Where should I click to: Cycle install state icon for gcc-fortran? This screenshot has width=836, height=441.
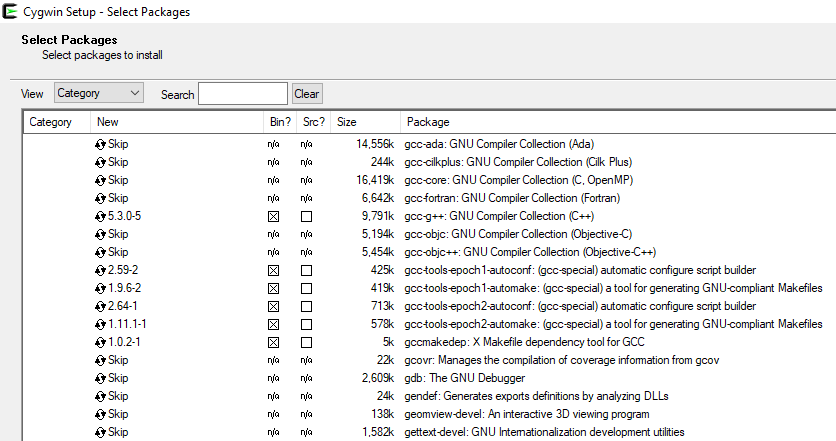tap(100, 198)
